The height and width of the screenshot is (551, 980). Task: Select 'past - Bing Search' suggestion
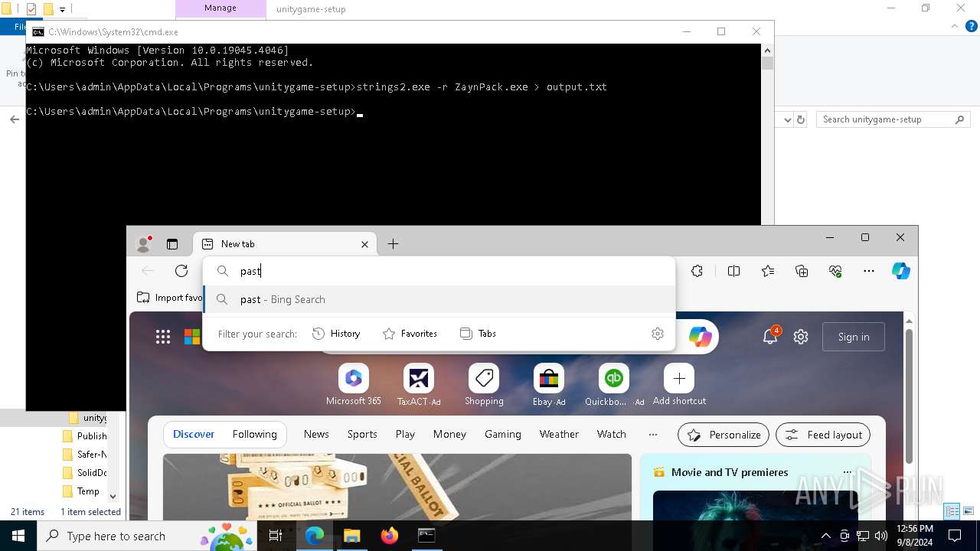click(439, 299)
